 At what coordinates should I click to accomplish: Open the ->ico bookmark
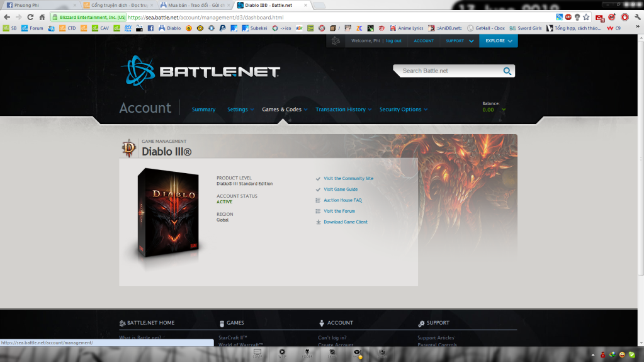[282, 28]
